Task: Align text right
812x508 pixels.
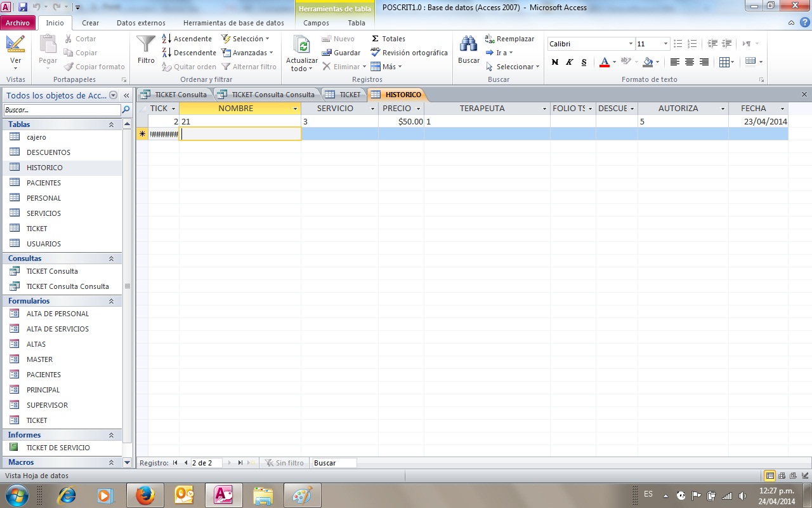Action: [x=704, y=62]
